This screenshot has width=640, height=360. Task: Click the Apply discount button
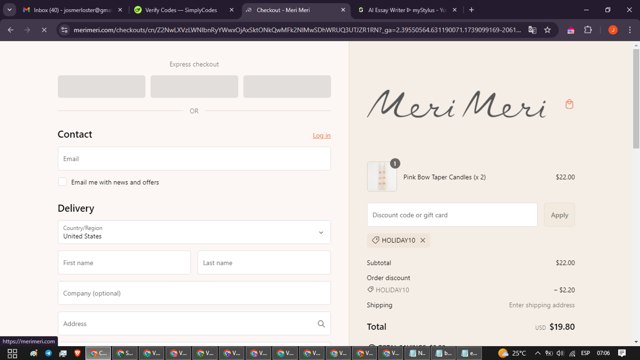pos(559,215)
